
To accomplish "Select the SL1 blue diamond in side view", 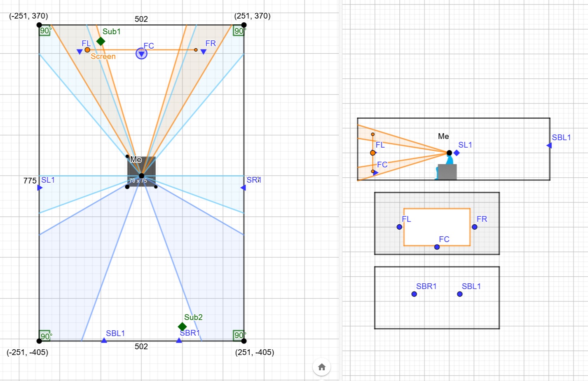I will 457,153.
